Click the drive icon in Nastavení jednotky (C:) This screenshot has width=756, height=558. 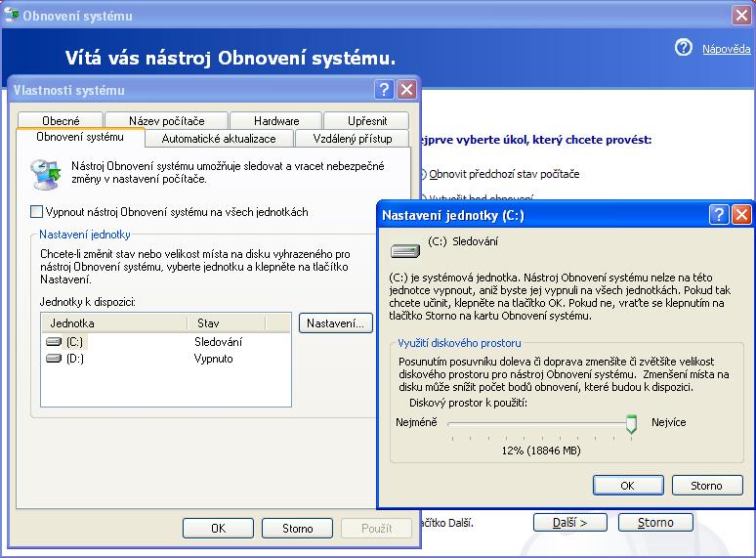click(x=405, y=251)
